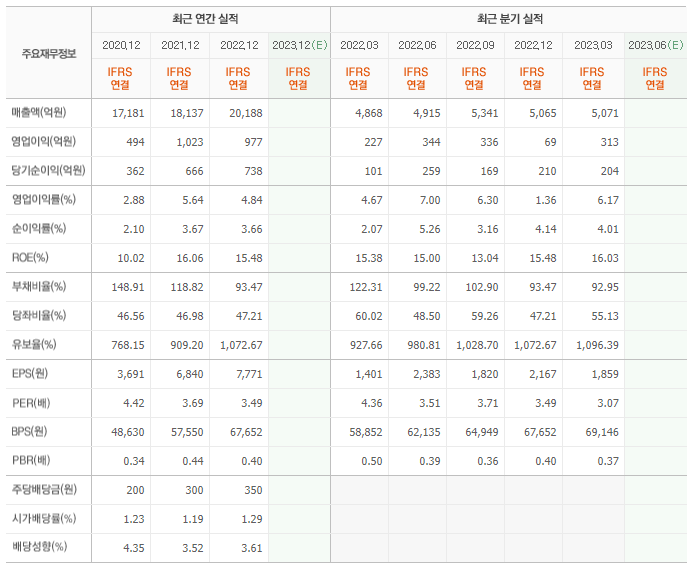Click the 768.15 reserve ratio value
This screenshot has width=692, height=567.
[x=128, y=345]
